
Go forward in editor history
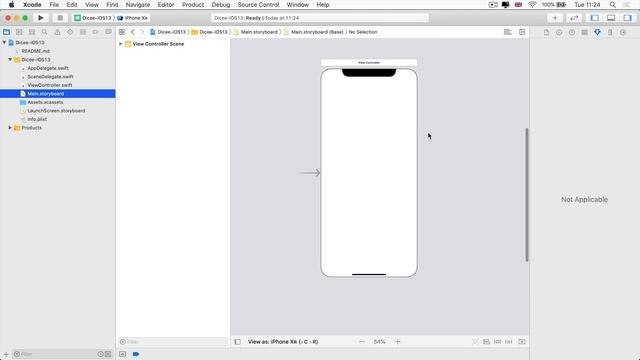[142, 32]
